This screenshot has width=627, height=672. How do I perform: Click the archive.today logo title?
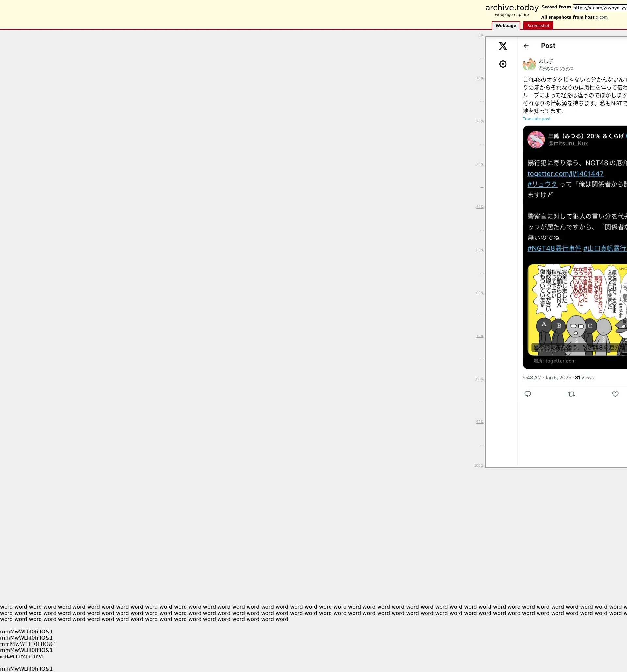pos(511,8)
